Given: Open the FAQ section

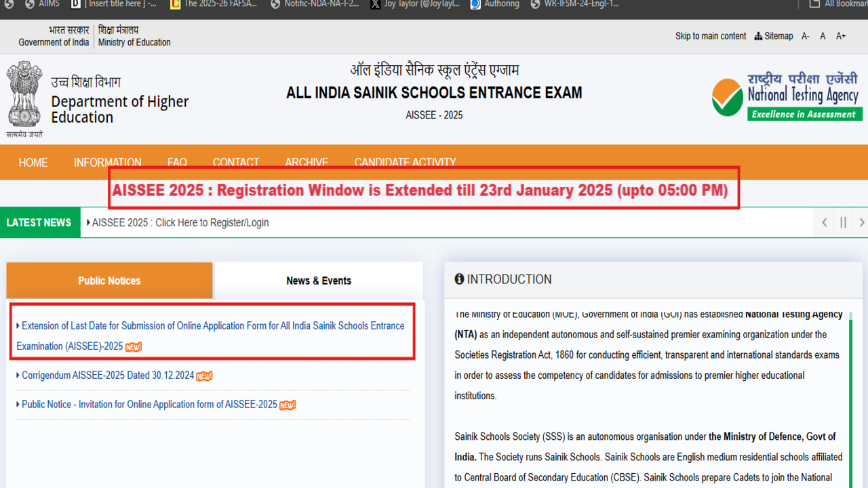Looking at the screenshot, I should coord(176,162).
